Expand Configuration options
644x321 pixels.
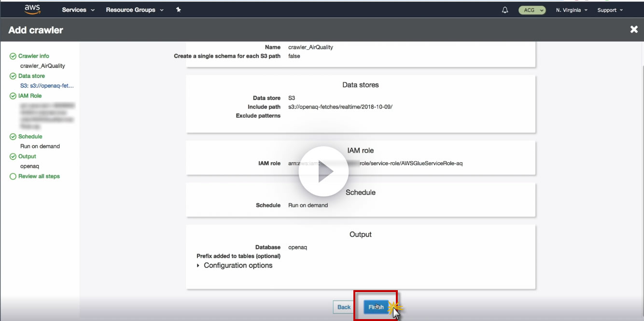click(x=235, y=265)
